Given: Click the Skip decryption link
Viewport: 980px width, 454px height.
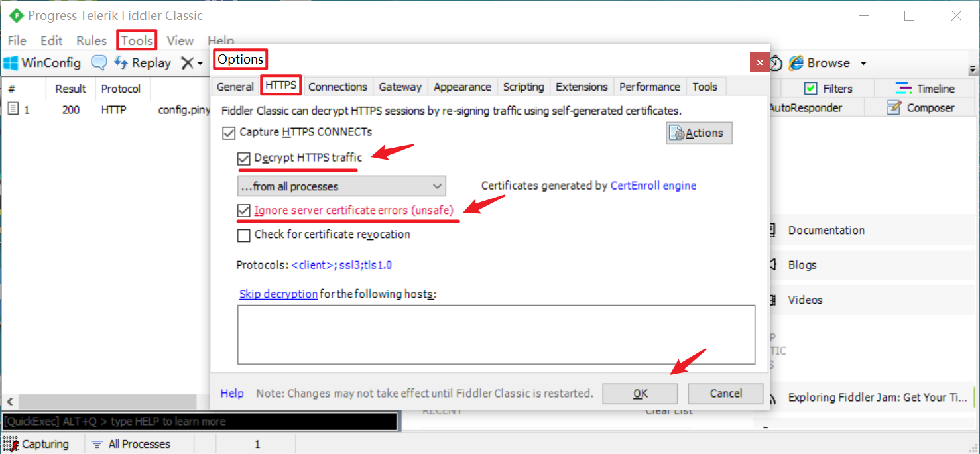Looking at the screenshot, I should coord(278,294).
